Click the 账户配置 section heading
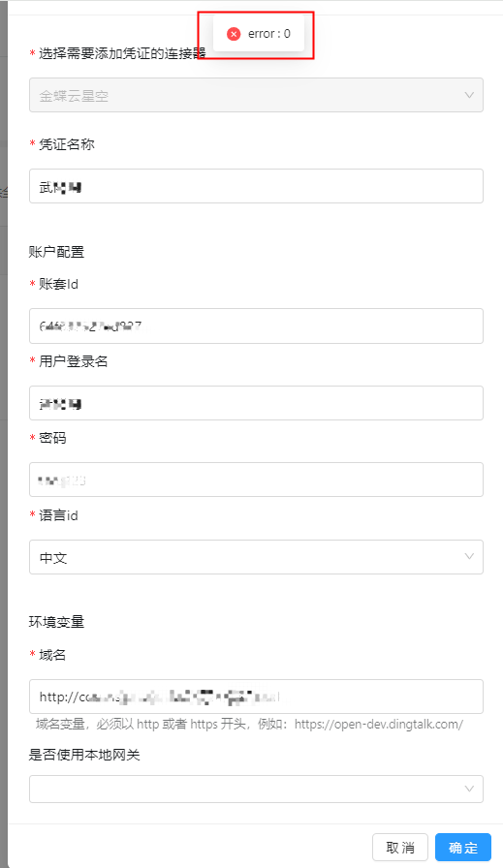 56,252
